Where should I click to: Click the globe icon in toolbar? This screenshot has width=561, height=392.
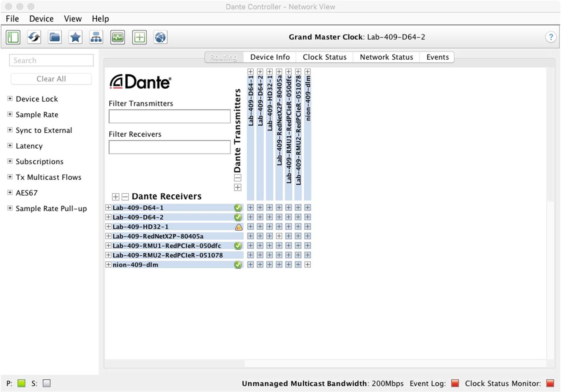[x=160, y=37]
